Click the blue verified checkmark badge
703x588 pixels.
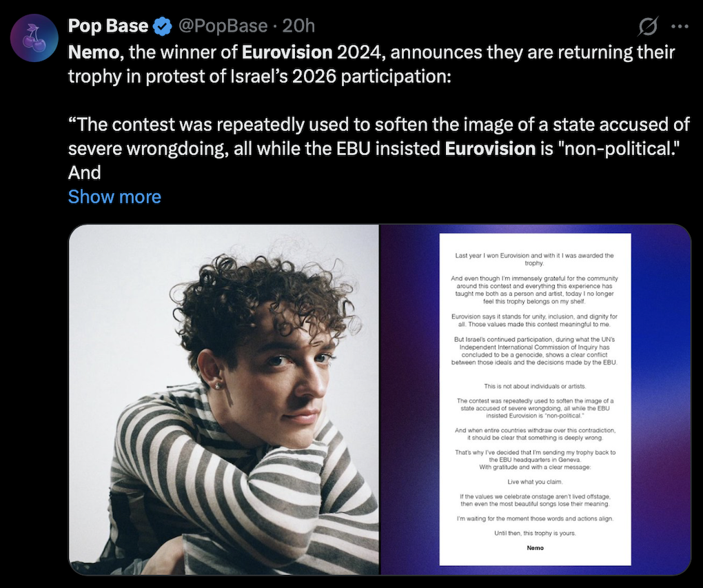click(x=163, y=26)
